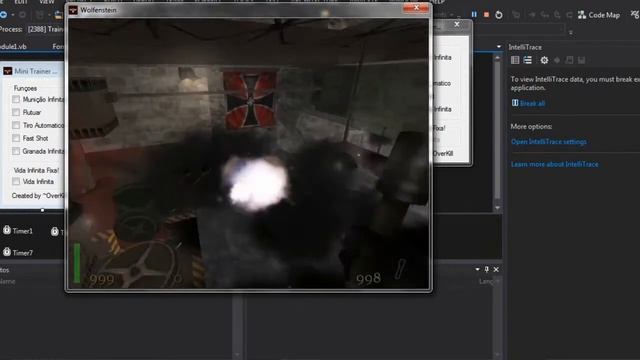The width and height of the screenshot is (640, 360).
Task: Click the Break all icon in IntelliTrace
Action: pyautogui.click(x=515, y=103)
